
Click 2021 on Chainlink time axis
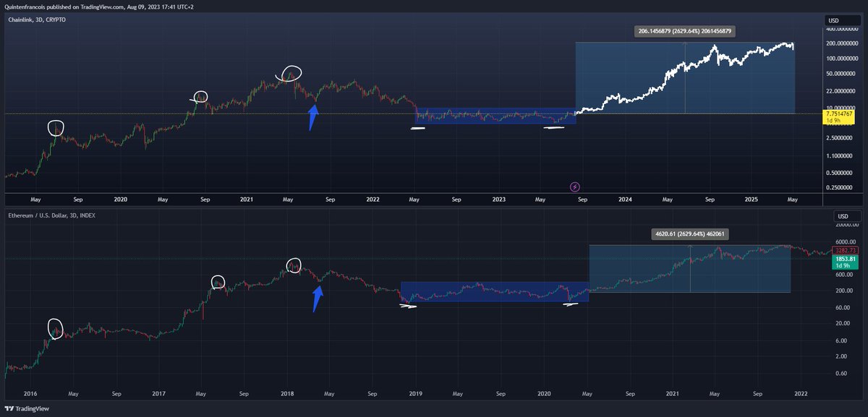tap(246, 199)
